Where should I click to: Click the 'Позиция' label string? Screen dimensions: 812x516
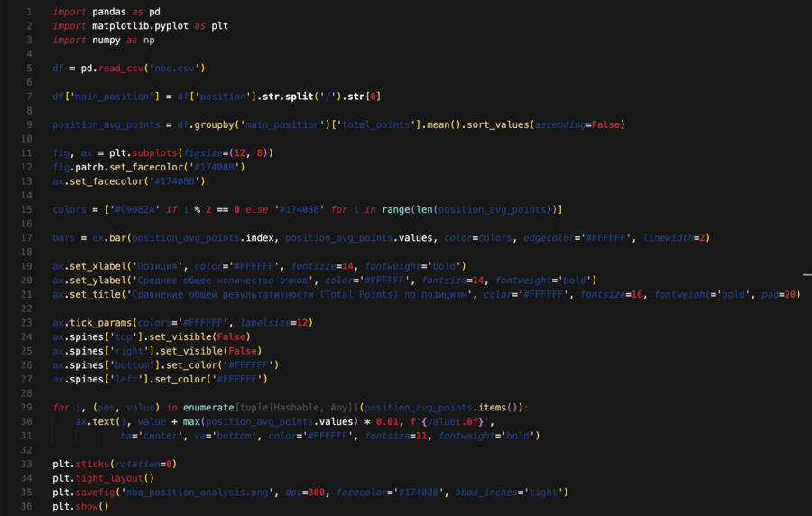157,266
